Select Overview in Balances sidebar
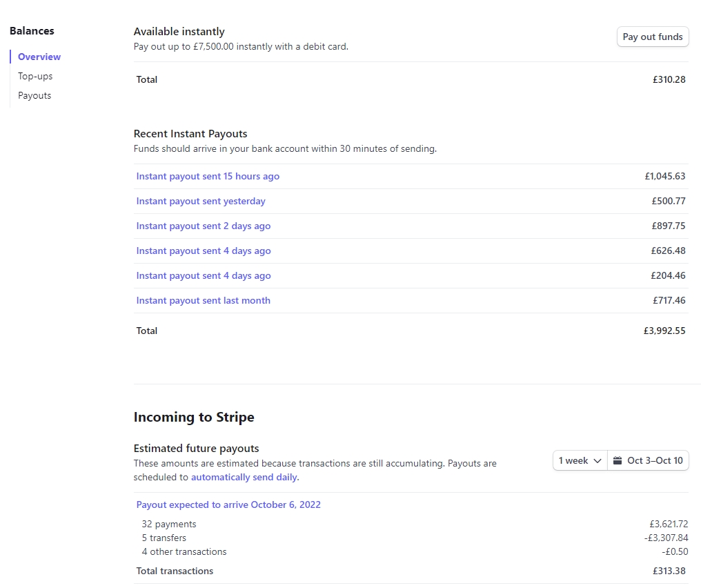This screenshot has width=701, height=588. [x=39, y=57]
